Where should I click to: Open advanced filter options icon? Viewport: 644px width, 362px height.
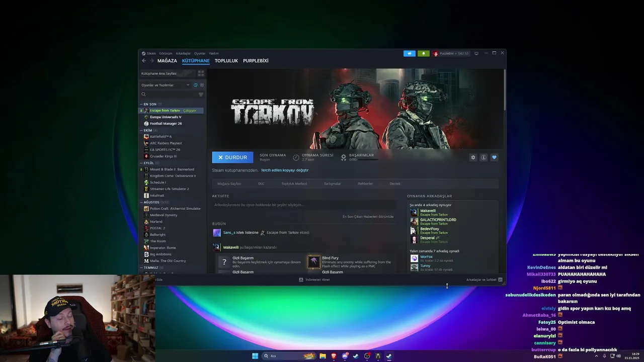[201, 95]
